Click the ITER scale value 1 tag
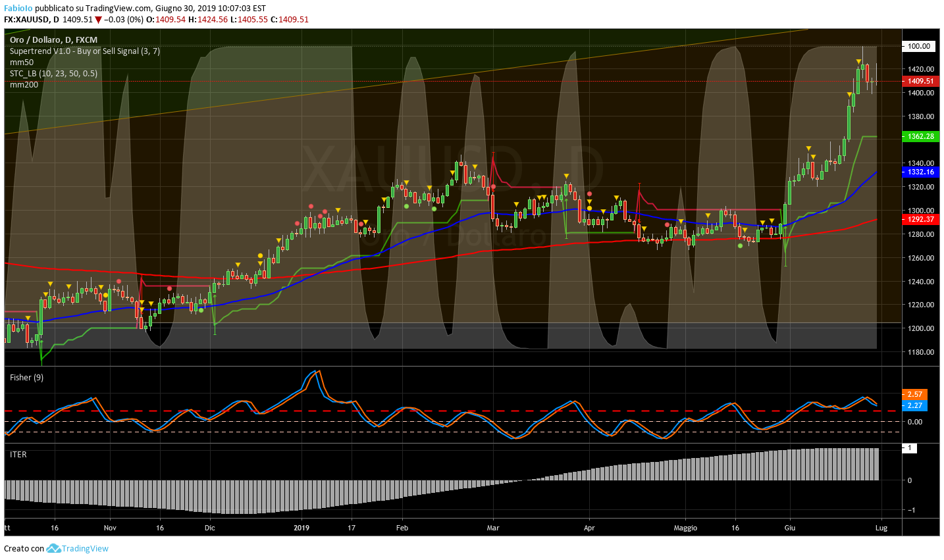 tap(910, 448)
